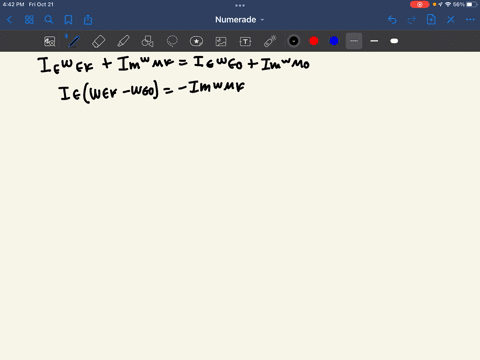Open the Numerade document title dropdown
The width and height of the screenshot is (480, 360).
240,20
